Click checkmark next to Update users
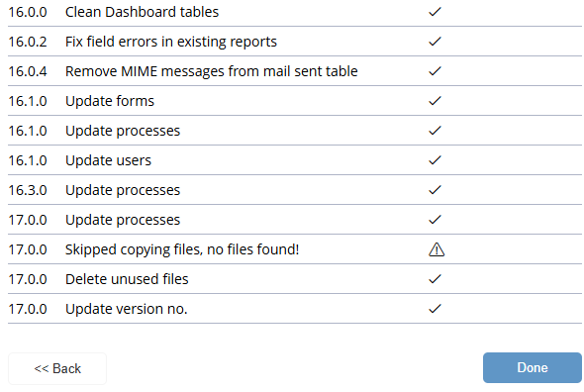The width and height of the screenshot is (584, 392). click(435, 160)
